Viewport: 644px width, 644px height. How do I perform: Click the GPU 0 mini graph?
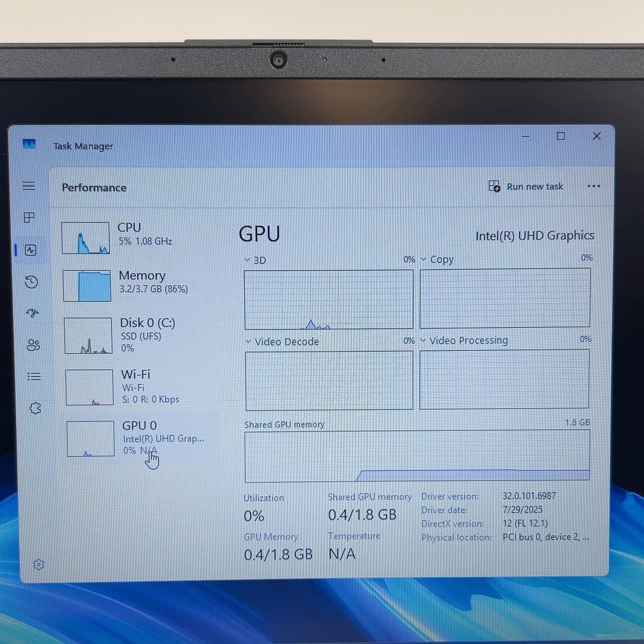tap(91, 438)
